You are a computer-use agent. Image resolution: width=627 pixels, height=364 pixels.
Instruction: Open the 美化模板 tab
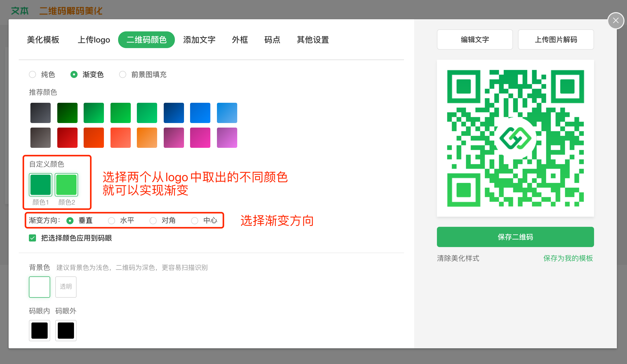click(x=43, y=40)
